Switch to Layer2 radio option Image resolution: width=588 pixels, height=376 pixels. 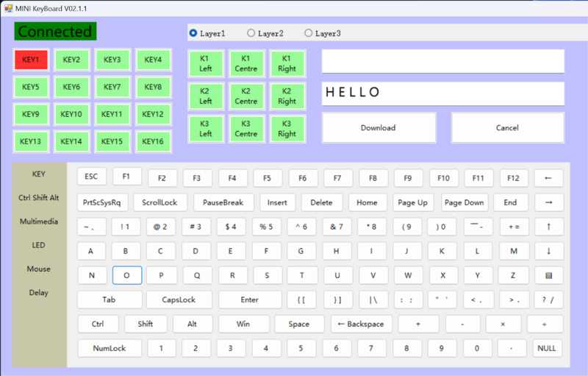pos(251,33)
